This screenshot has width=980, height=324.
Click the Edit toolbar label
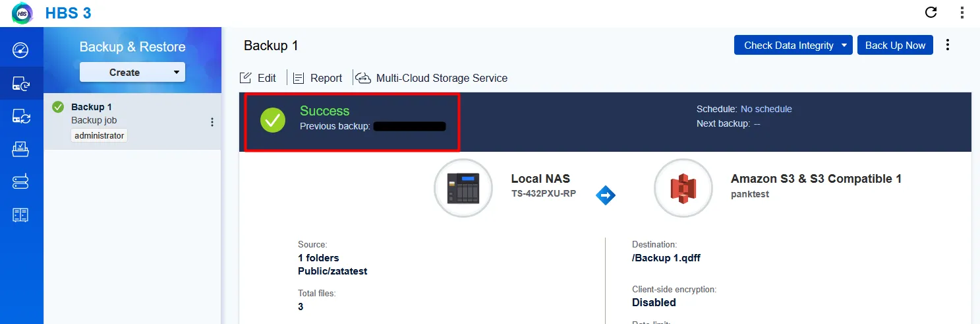coord(267,78)
